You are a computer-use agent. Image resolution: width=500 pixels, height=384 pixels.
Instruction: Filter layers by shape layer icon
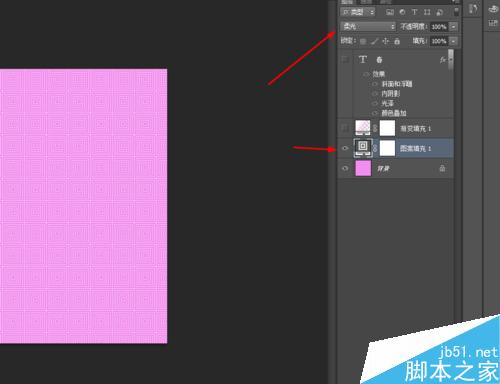tap(427, 12)
